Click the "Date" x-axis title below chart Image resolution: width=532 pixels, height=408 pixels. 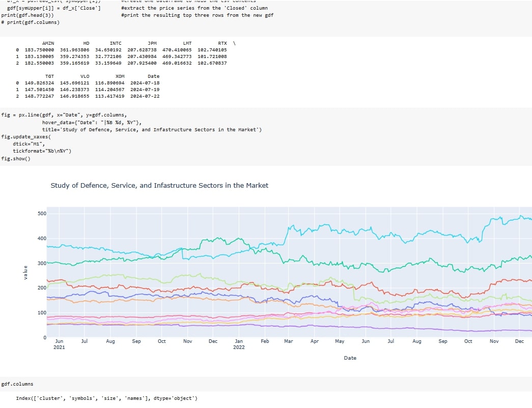click(x=350, y=358)
